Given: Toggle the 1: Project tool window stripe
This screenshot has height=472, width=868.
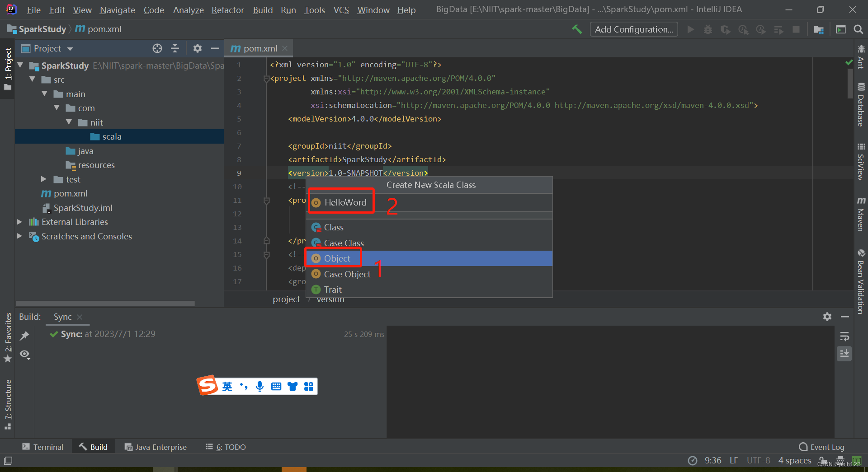Looking at the screenshot, I should click(8, 69).
